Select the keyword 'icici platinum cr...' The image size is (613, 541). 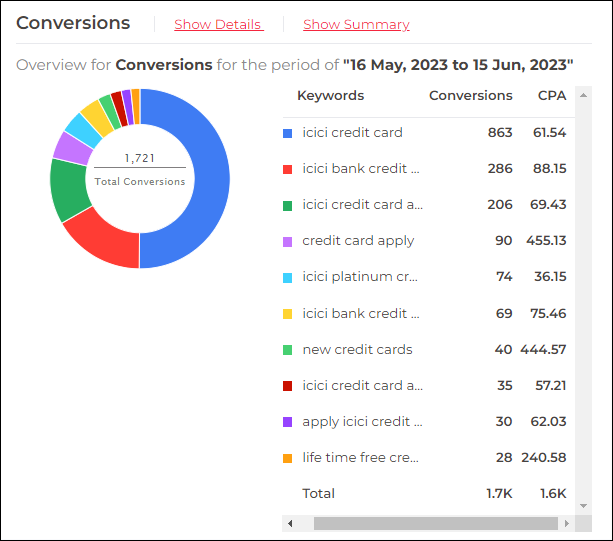click(360, 277)
